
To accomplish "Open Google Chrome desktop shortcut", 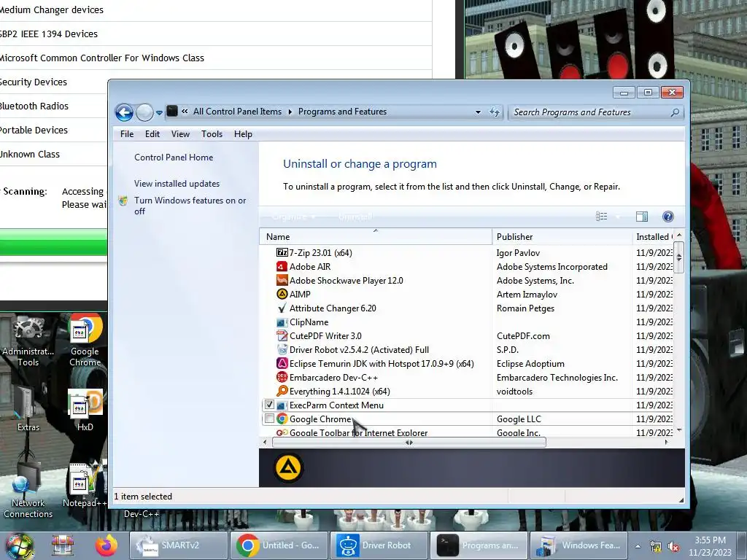I will click(85, 341).
